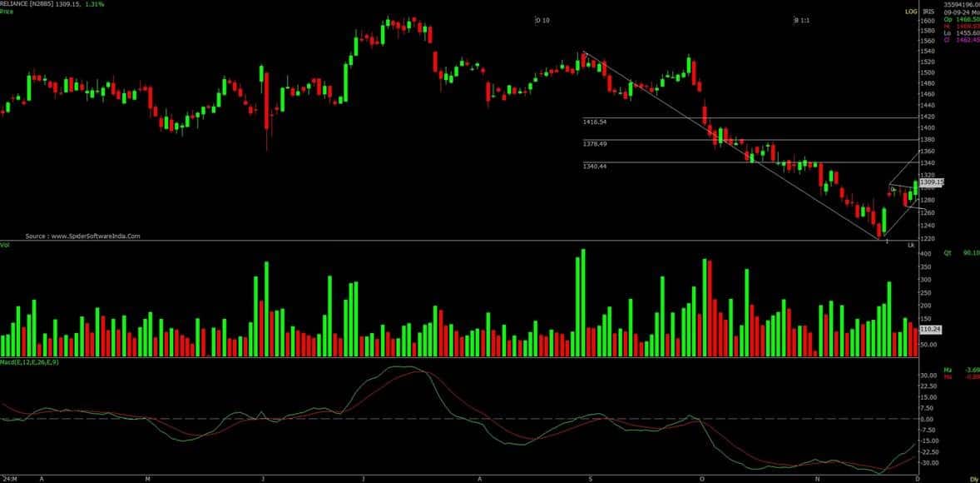Click the current price tag 1309.15
This screenshot has width=980, height=483.
tap(932, 182)
